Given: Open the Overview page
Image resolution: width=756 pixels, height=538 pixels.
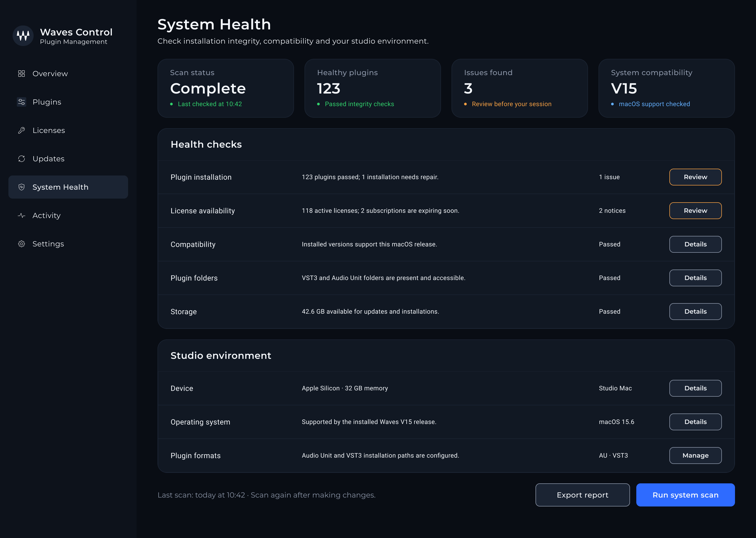Looking at the screenshot, I should click(x=68, y=74).
